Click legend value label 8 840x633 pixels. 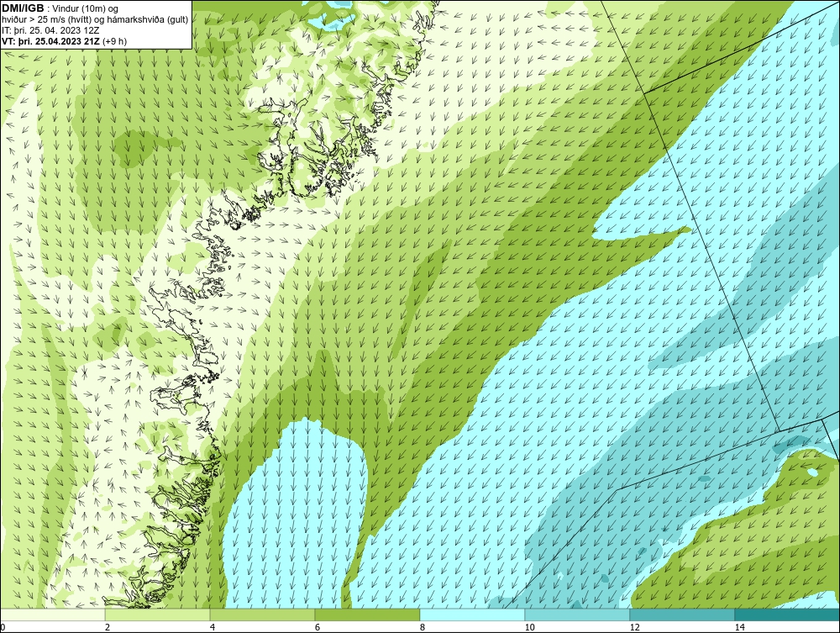[x=423, y=627]
